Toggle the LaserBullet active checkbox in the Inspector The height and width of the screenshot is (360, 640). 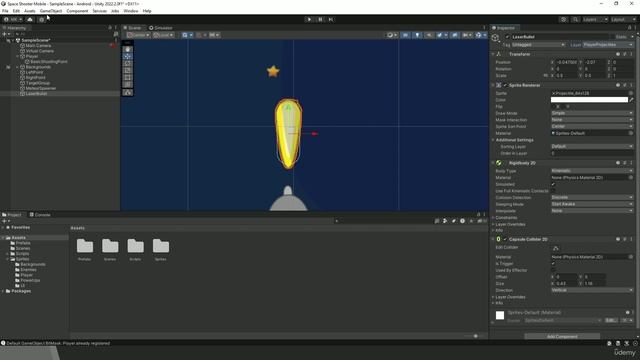507,37
